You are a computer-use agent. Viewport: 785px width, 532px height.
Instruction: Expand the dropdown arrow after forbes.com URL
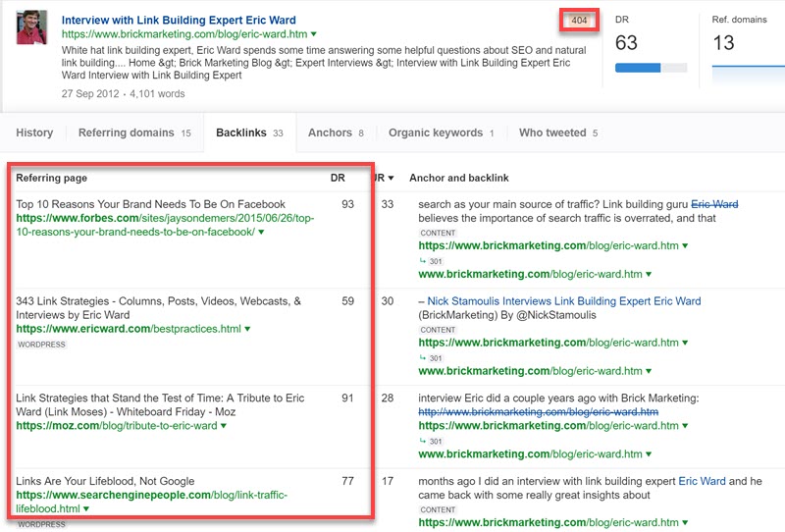coord(261,232)
